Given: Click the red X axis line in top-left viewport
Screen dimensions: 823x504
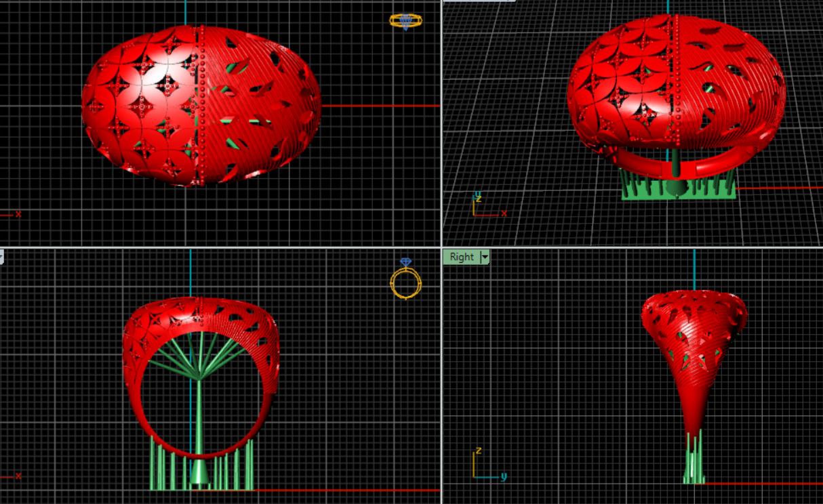Looking at the screenshot, I should tap(380, 106).
